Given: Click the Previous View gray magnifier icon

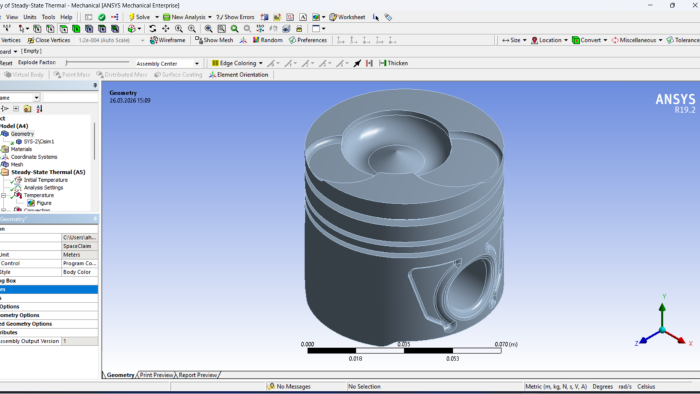Looking at the screenshot, I should (x=247, y=29).
